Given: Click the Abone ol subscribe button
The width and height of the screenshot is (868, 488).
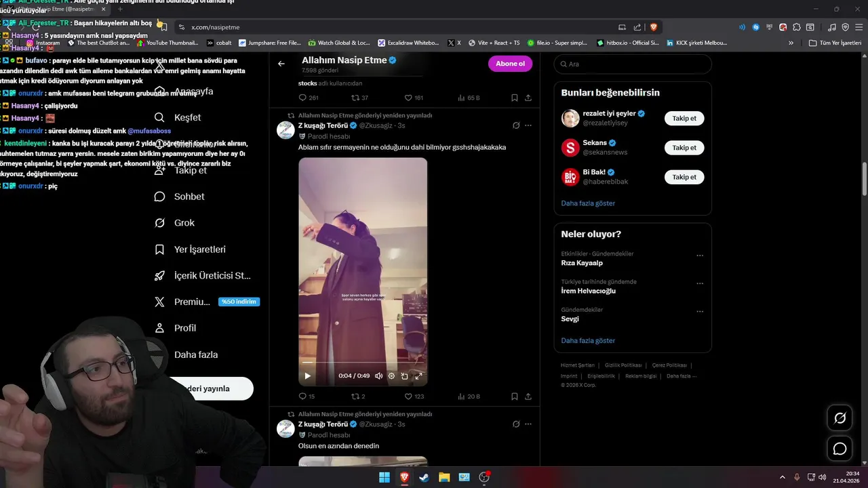Looking at the screenshot, I should 510,64.
